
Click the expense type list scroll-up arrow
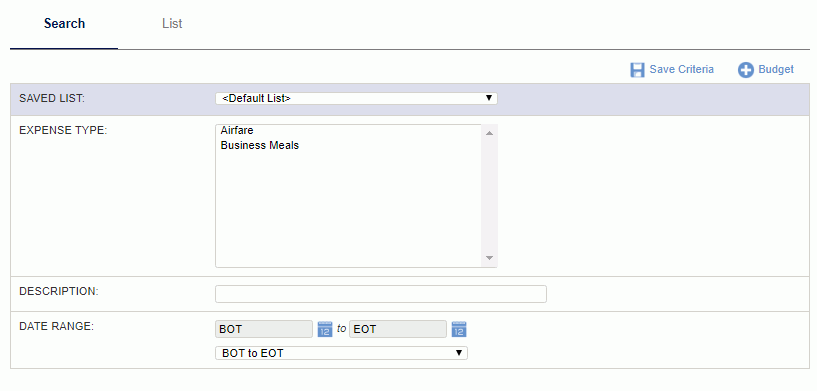(489, 133)
